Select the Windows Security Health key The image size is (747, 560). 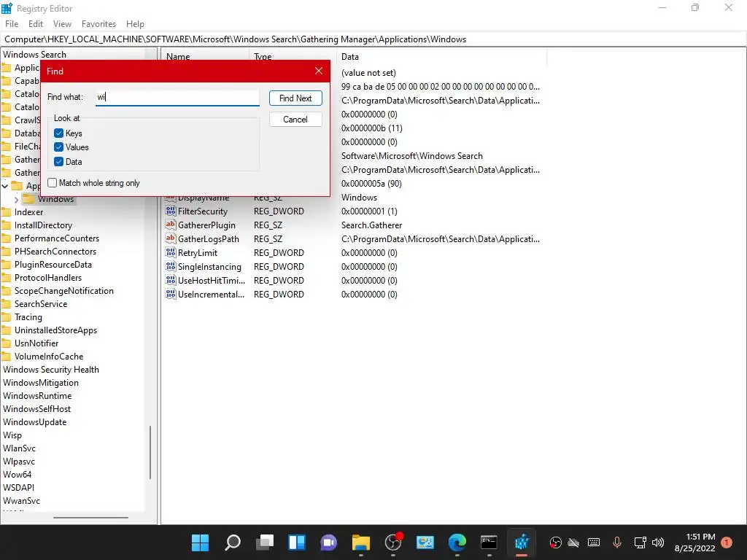click(x=51, y=370)
